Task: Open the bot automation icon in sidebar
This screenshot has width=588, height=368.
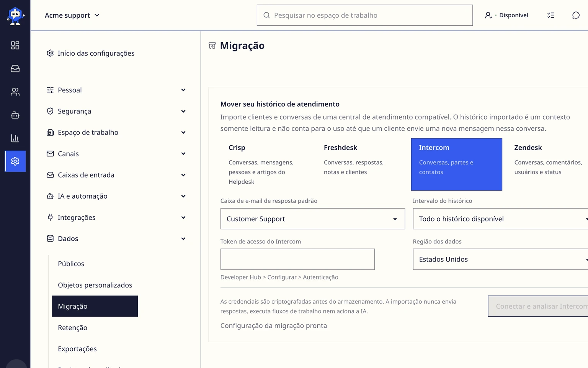Action: tap(15, 115)
